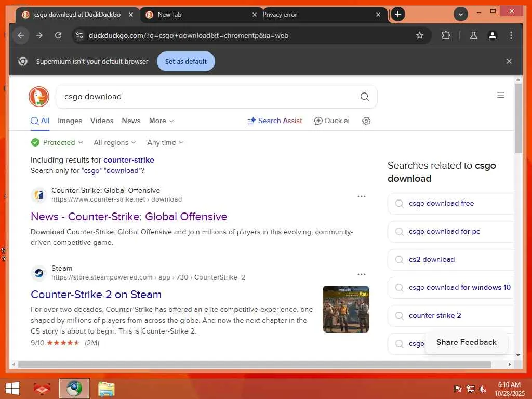
Task: View site information icon in address bar
Action: [79, 35]
